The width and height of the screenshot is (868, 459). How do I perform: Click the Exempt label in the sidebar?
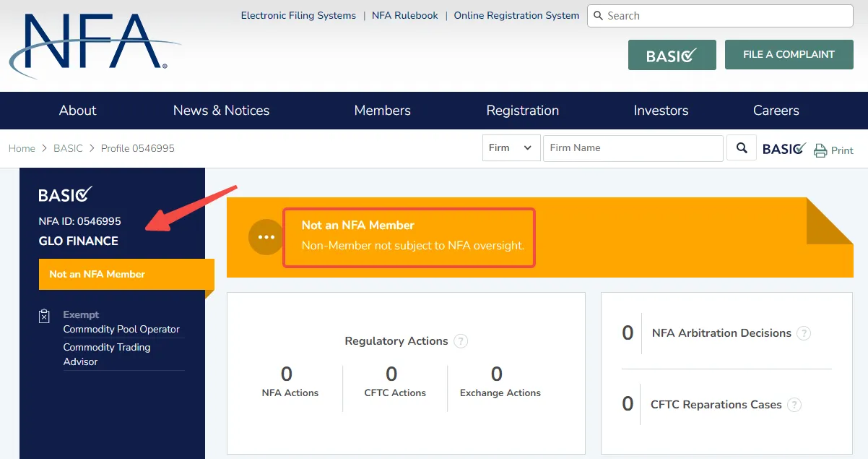point(81,315)
